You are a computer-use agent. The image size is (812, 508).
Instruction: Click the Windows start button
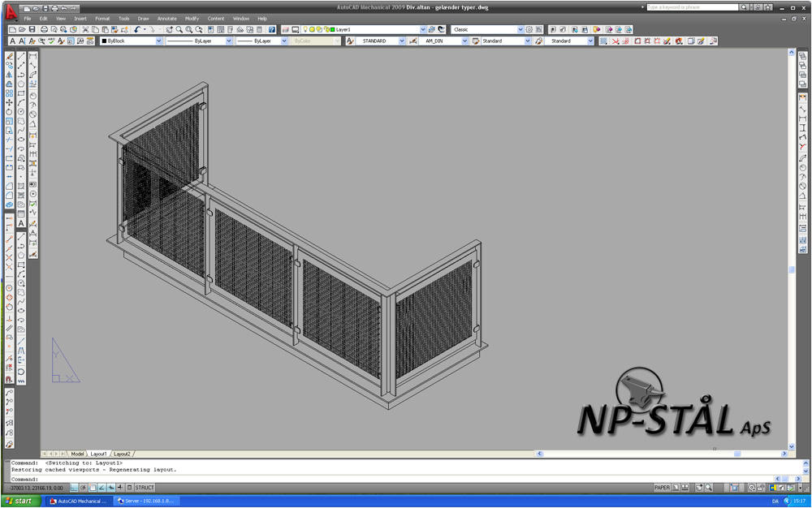point(19,501)
